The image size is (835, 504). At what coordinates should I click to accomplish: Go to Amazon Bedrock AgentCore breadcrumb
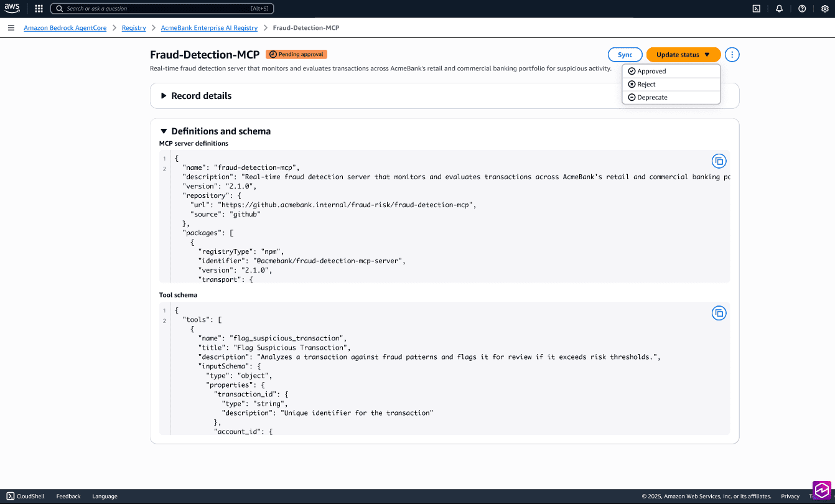pos(65,28)
